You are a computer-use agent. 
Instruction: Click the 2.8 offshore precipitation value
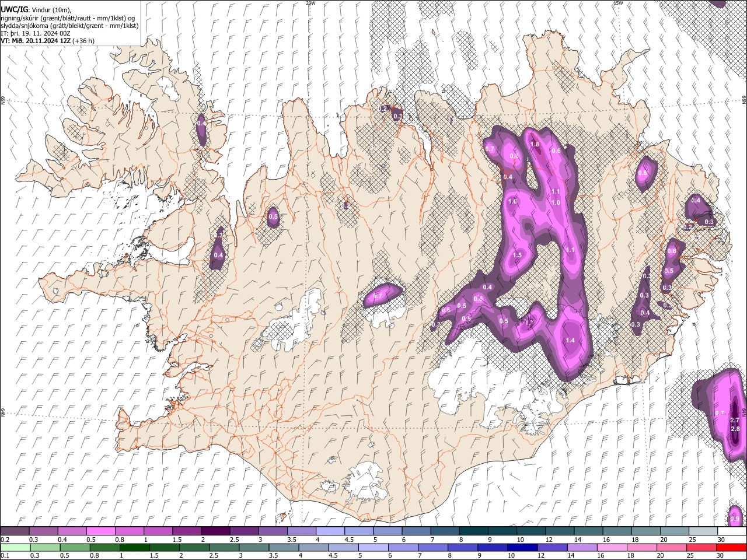pyautogui.click(x=735, y=429)
